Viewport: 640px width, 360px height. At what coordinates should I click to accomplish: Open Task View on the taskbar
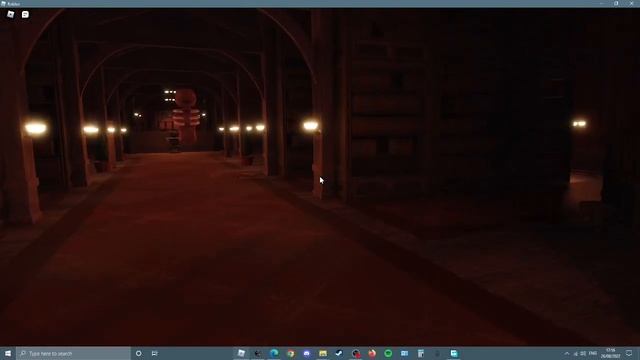click(155, 353)
